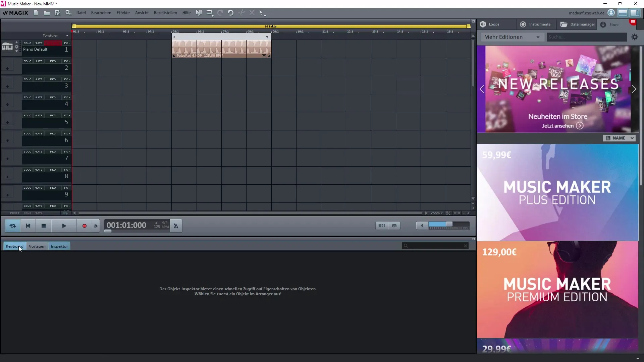Screen dimensions: 644x362
Task: Add instrument to track 2 with plus
Action: [x=7, y=68]
